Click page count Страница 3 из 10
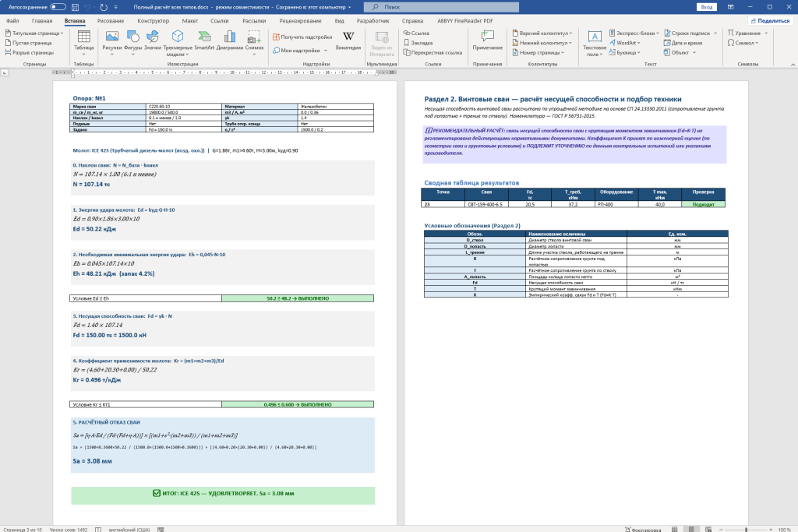Image resolution: width=798 pixels, height=532 pixels. pyautogui.click(x=23, y=530)
